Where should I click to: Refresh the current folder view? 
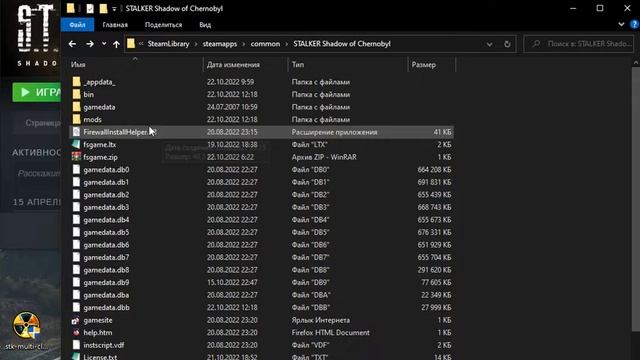507,44
